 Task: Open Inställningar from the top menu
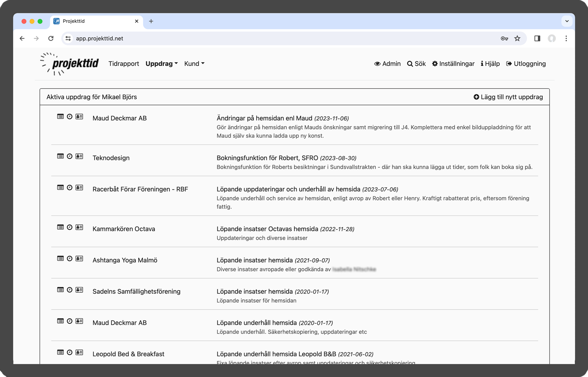[x=453, y=64]
